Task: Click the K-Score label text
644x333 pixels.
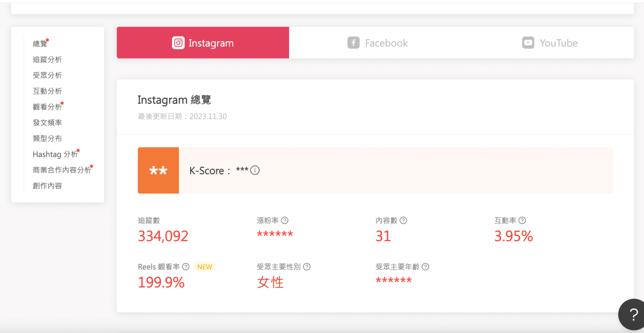Action: click(207, 171)
